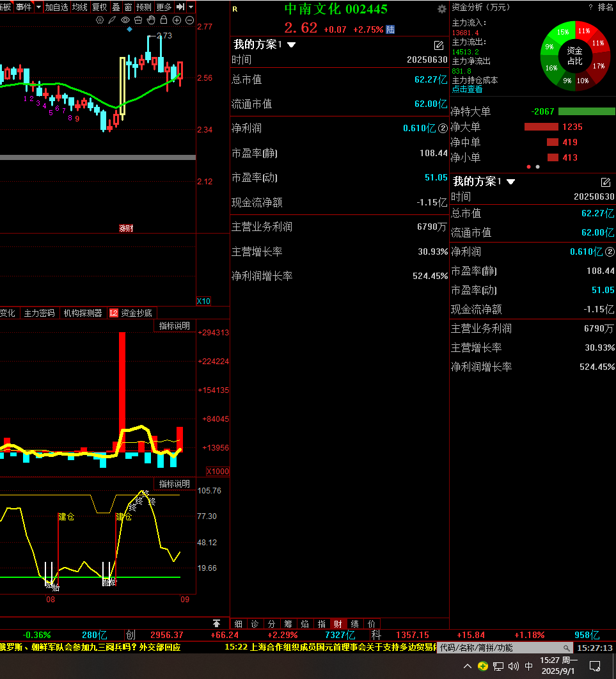Viewport: 616px width, 679px height.
Task: Expand right panel 我的方案1 dropdown
Action: (x=511, y=182)
